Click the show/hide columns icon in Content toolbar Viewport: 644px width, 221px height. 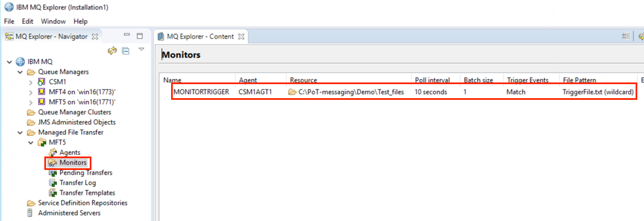pos(625,36)
